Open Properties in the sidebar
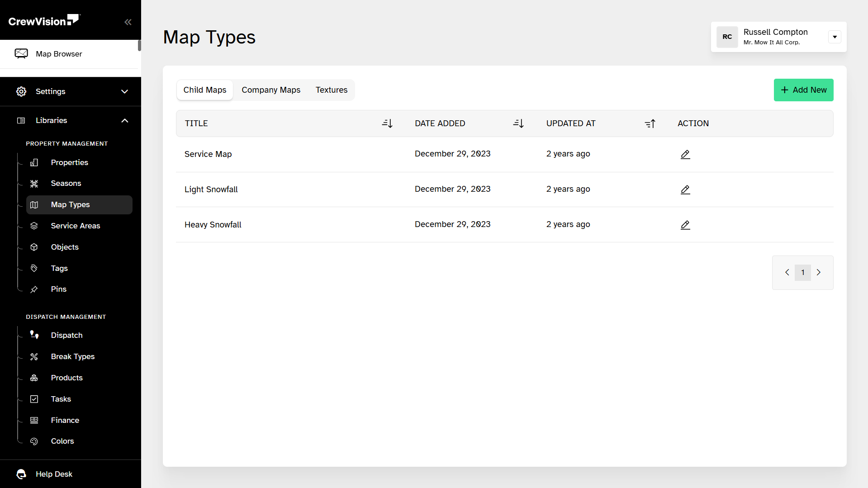 pyautogui.click(x=69, y=162)
